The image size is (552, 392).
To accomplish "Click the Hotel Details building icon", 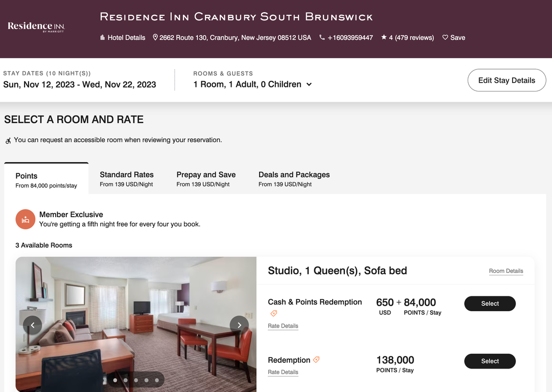I will 104,37.
